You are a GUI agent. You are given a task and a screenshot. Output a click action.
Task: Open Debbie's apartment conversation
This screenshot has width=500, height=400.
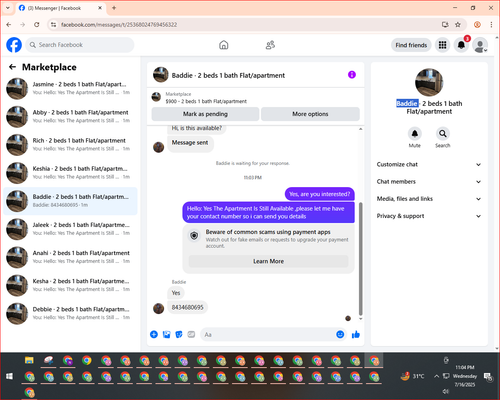tap(70, 313)
